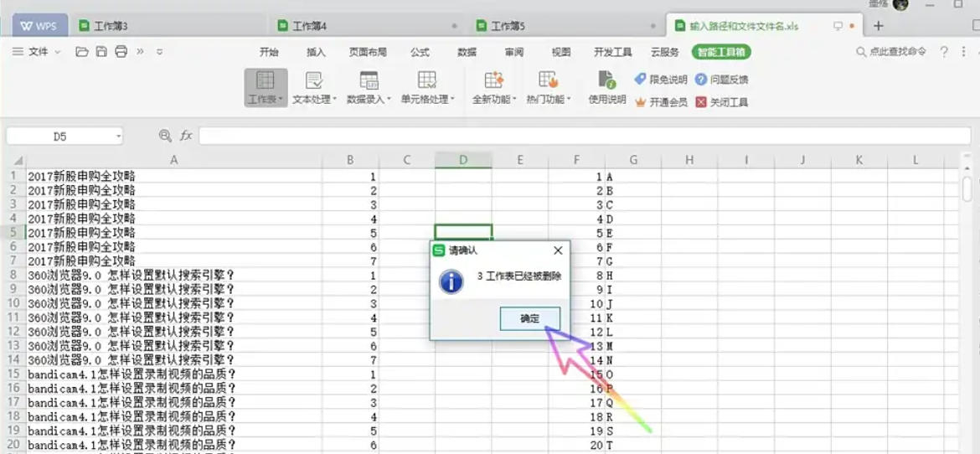
Task: Click the vertical three-dot options icon
Action: 964,52
